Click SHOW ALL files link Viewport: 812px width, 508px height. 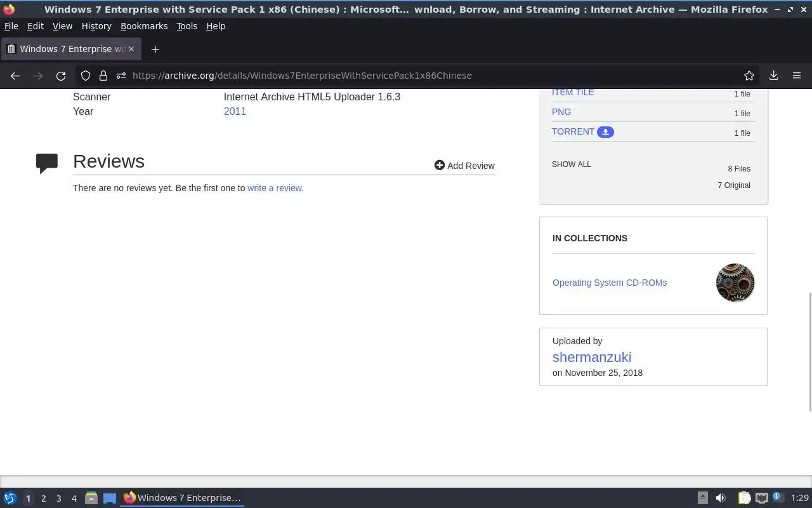pyautogui.click(x=571, y=164)
